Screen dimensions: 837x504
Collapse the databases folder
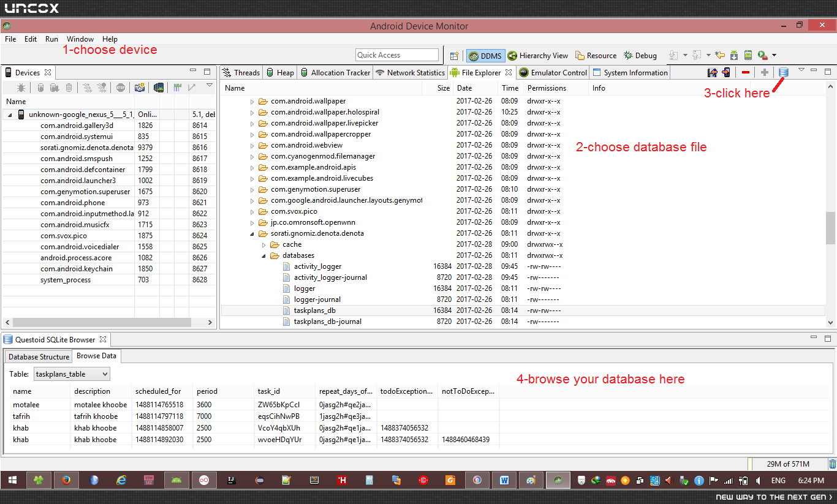(263, 255)
